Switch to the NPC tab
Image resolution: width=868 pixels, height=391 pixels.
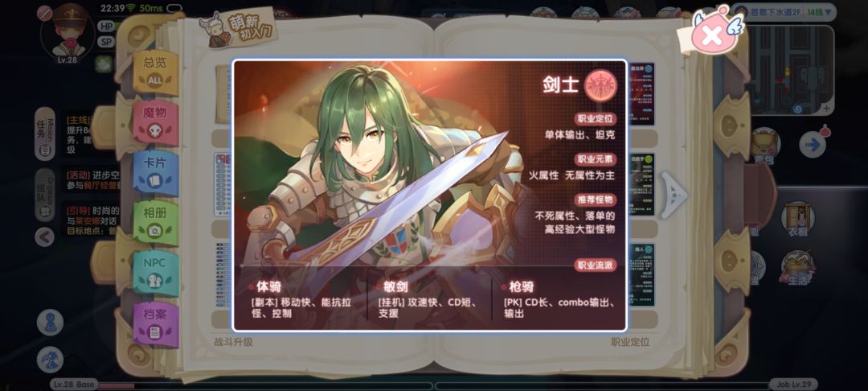click(x=156, y=273)
